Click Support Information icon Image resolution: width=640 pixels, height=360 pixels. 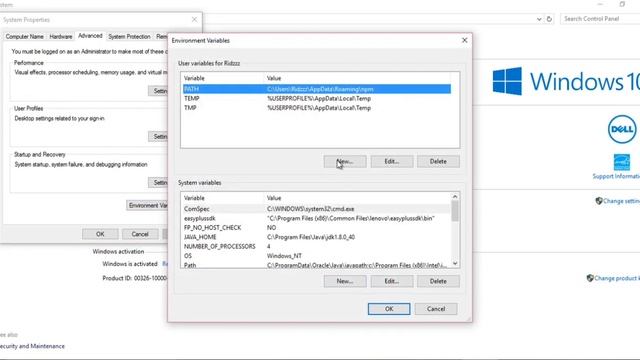pos(622,162)
